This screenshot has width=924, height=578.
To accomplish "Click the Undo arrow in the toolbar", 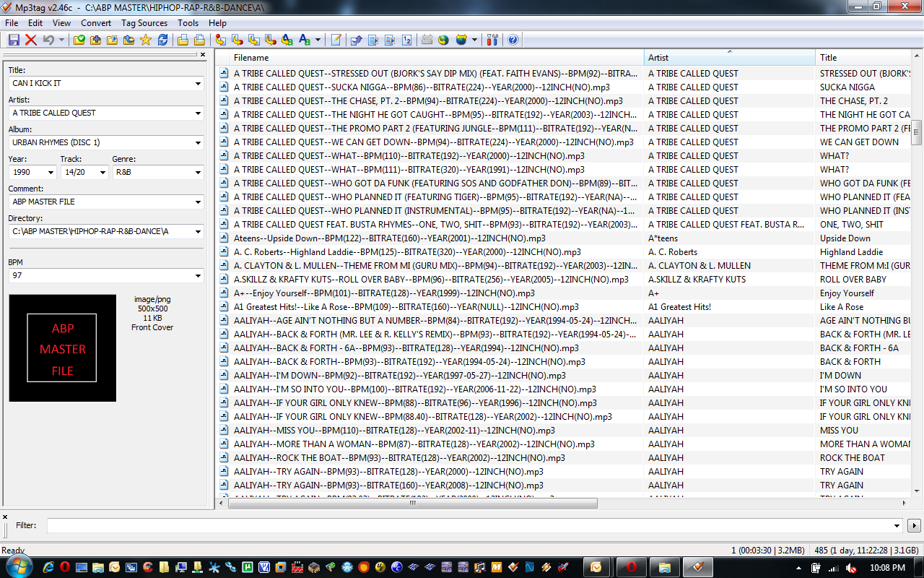I will coord(48,40).
